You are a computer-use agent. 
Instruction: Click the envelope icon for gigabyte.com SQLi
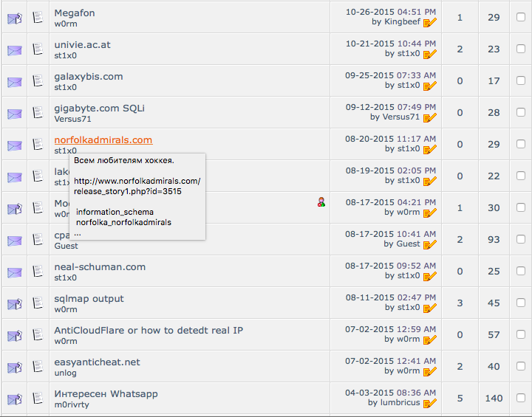point(15,114)
